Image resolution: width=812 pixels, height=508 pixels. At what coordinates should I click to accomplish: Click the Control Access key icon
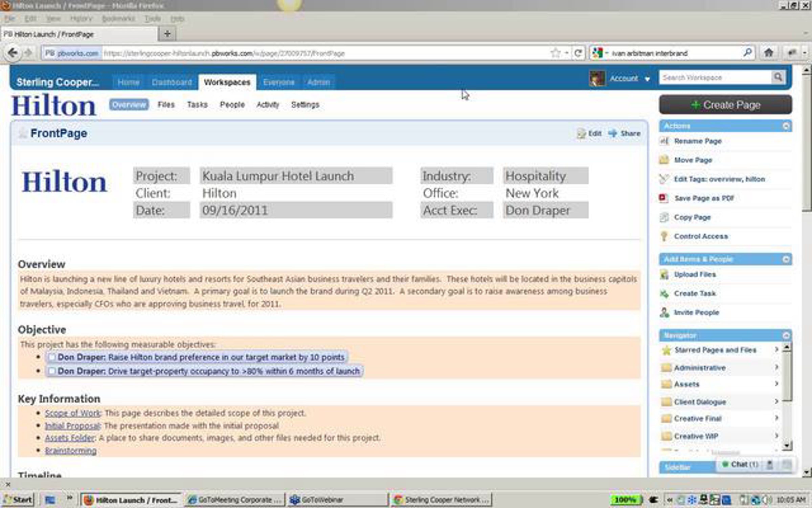tap(664, 236)
